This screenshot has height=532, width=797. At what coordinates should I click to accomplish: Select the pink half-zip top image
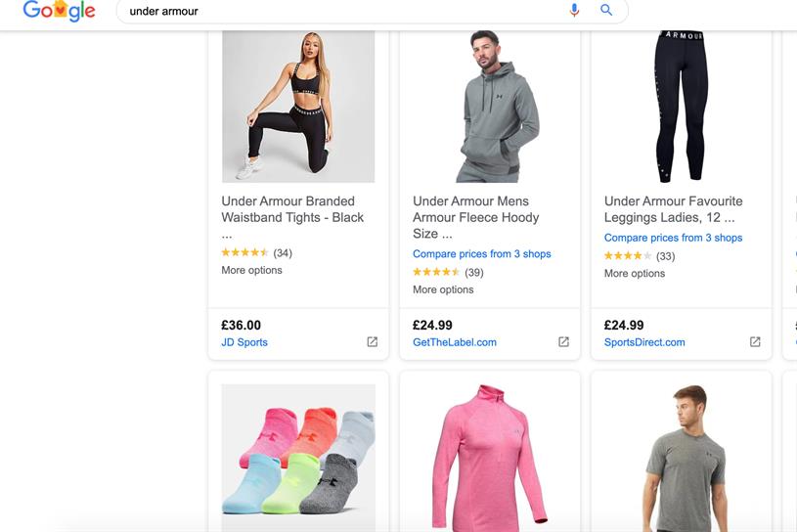(490, 458)
